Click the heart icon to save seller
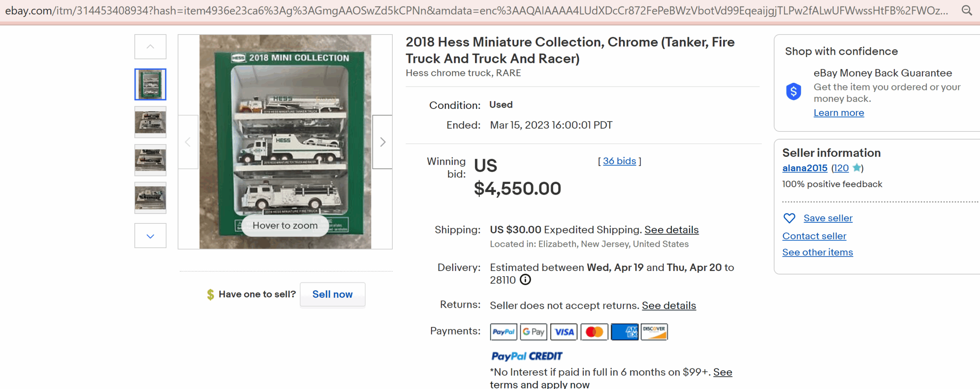The image size is (980, 389). 789,218
